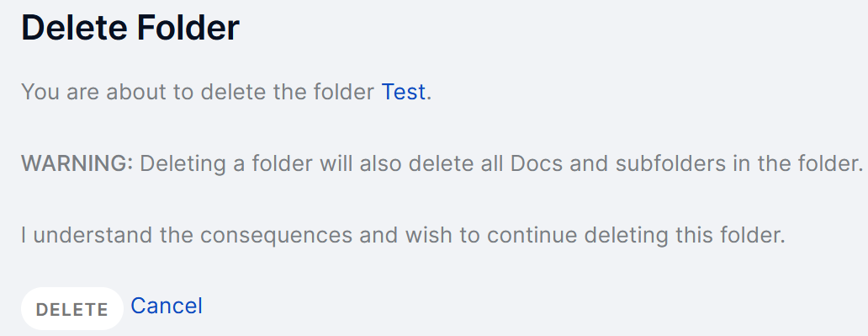The image size is (868, 336).
Task: Click the white rounded DELETE pill
Action: coord(72,309)
